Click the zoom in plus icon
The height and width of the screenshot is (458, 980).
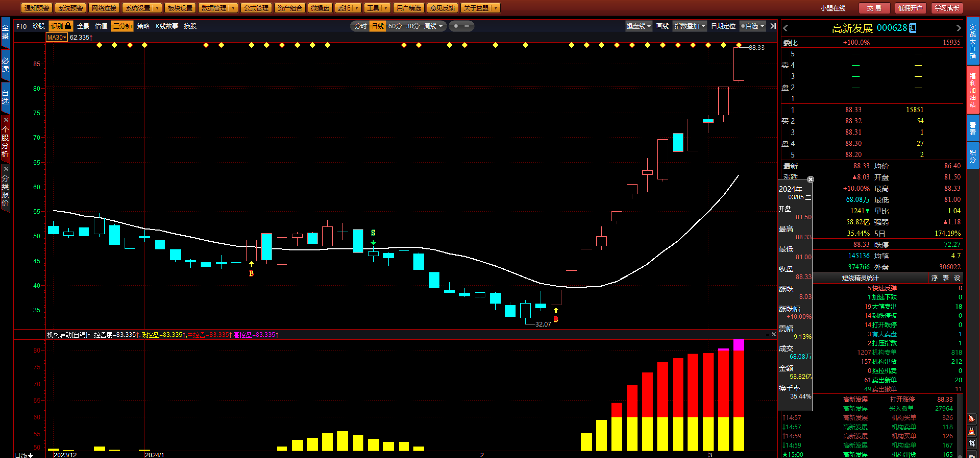pos(456,26)
